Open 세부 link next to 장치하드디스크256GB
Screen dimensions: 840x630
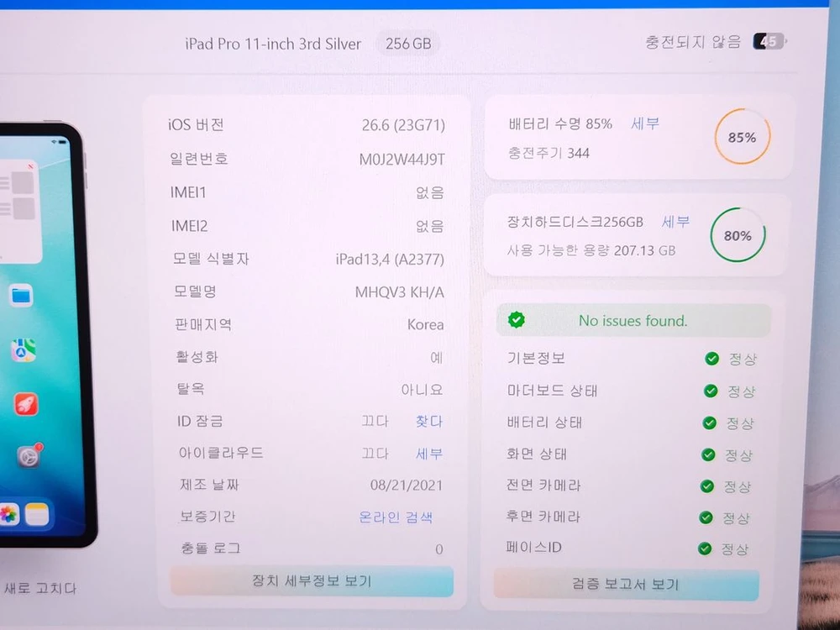tap(676, 221)
